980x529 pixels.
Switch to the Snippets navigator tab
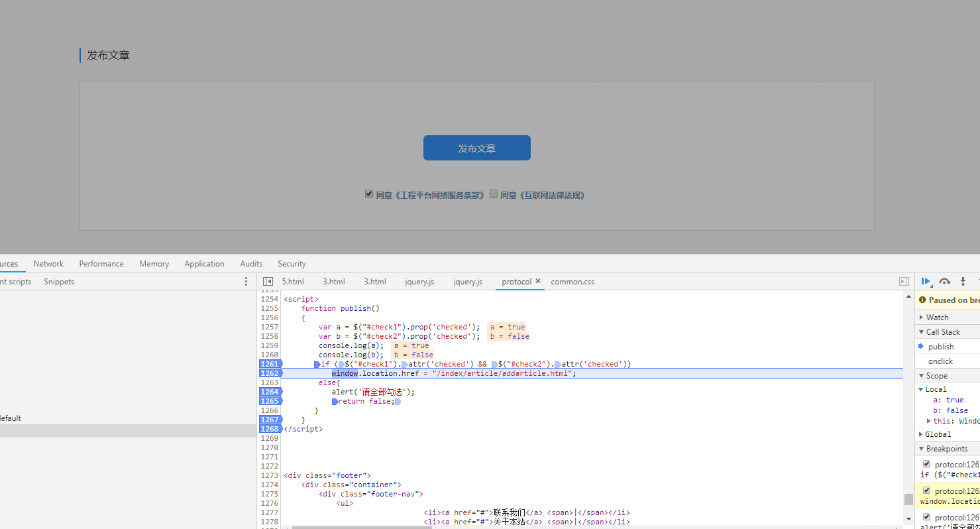(59, 282)
